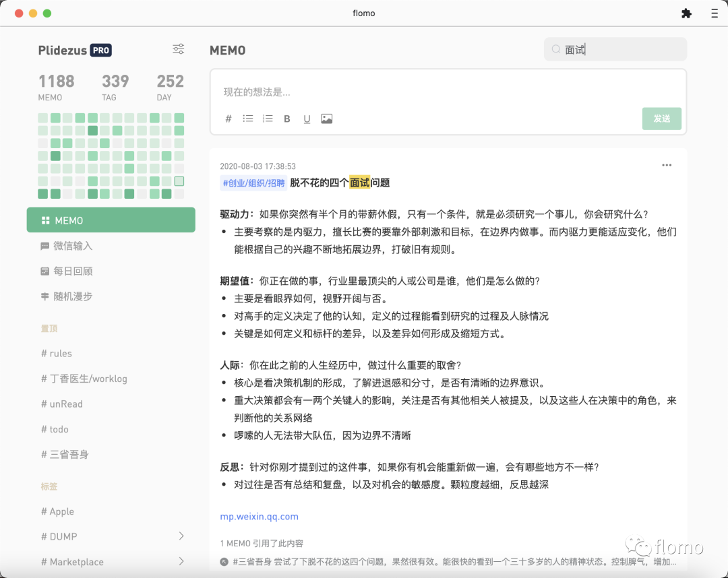Open the todo tag
728x578 pixels.
[55, 429]
